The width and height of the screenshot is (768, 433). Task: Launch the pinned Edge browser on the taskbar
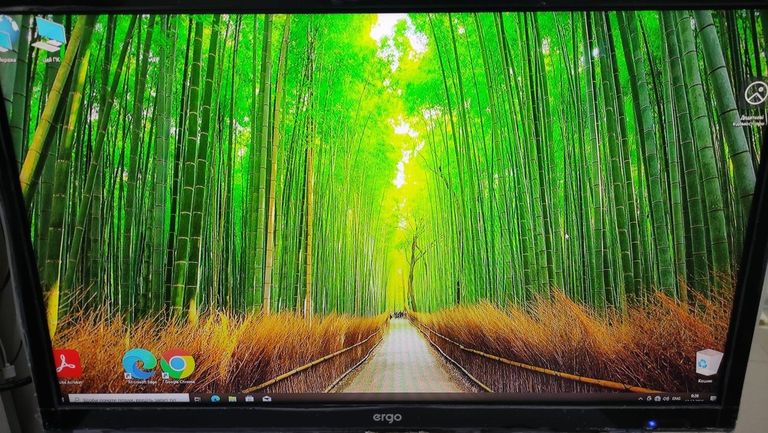tap(215, 398)
